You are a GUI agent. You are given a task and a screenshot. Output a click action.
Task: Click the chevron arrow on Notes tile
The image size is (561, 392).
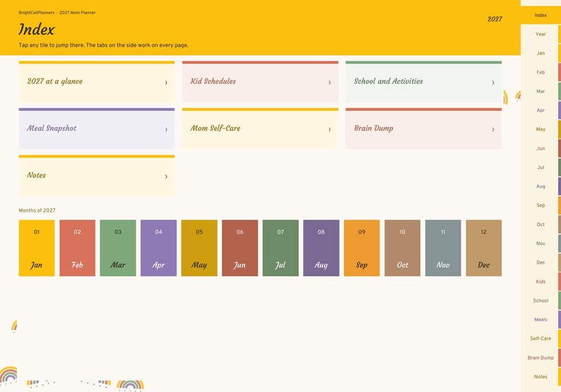pyautogui.click(x=166, y=177)
